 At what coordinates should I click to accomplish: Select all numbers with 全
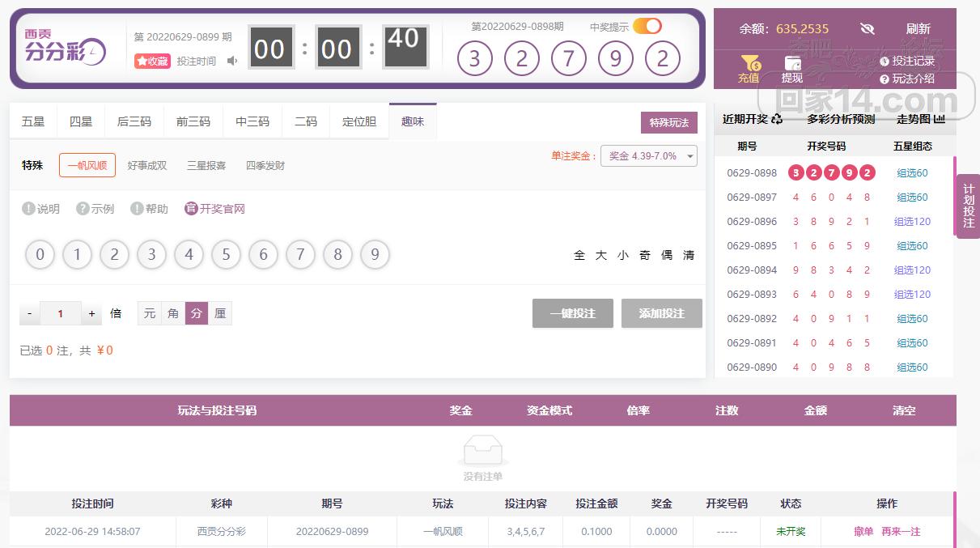pyautogui.click(x=579, y=255)
